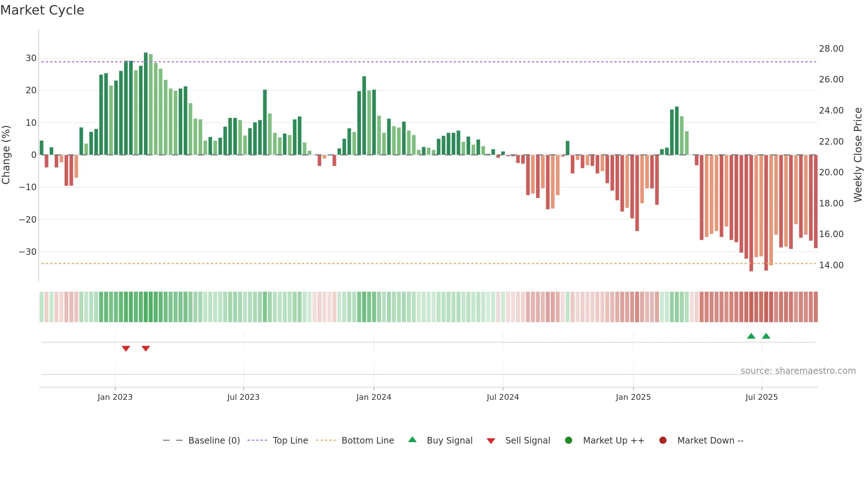Click the purple Top Line legend marker
Screen dimensions: 868x488
[x=257, y=440]
